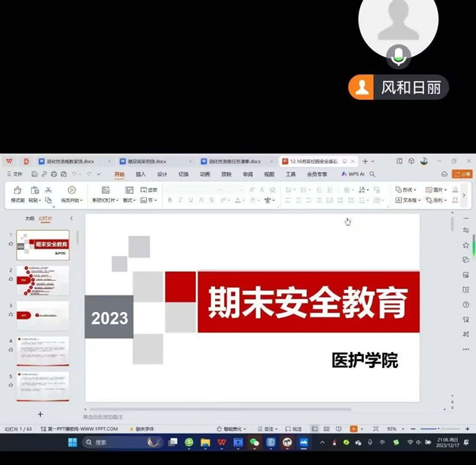Click the microphone icon under the avatar
This screenshot has height=465, width=476.
(398, 55)
